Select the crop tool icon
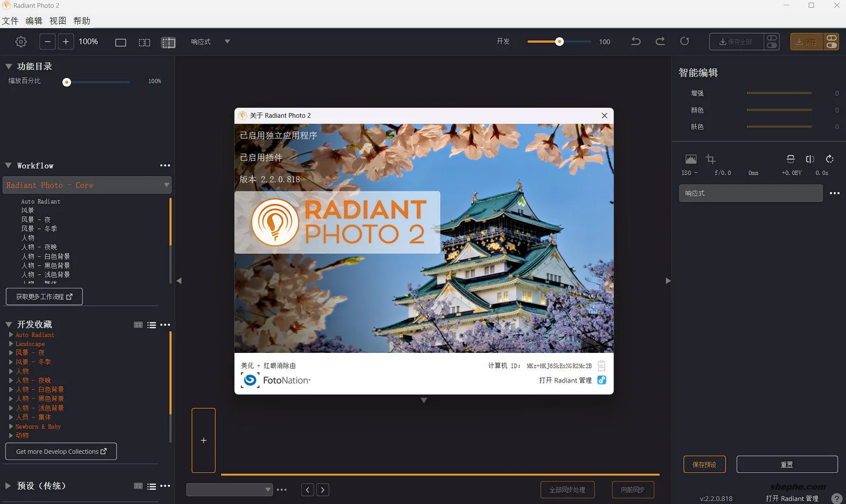Image resolution: width=846 pixels, height=504 pixels. (x=710, y=159)
